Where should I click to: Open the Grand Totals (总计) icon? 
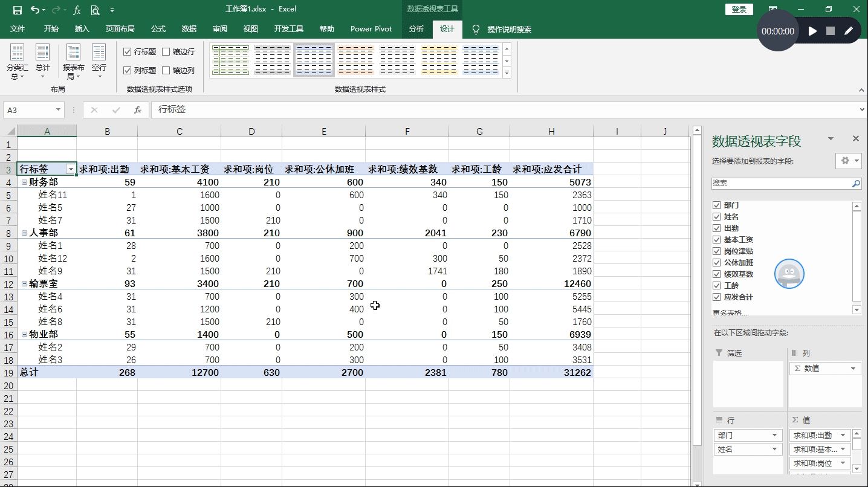[42, 62]
